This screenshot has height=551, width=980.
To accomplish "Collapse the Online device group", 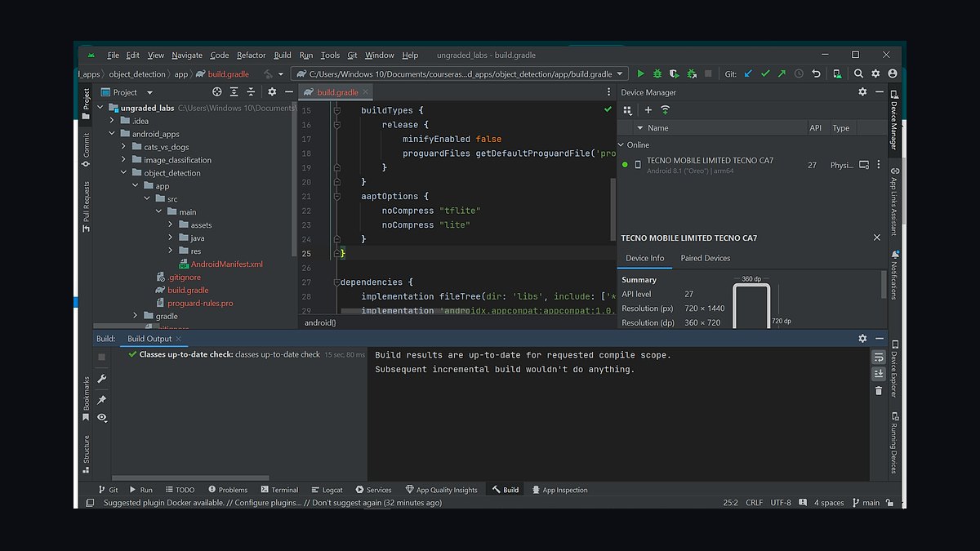I will (x=621, y=144).
